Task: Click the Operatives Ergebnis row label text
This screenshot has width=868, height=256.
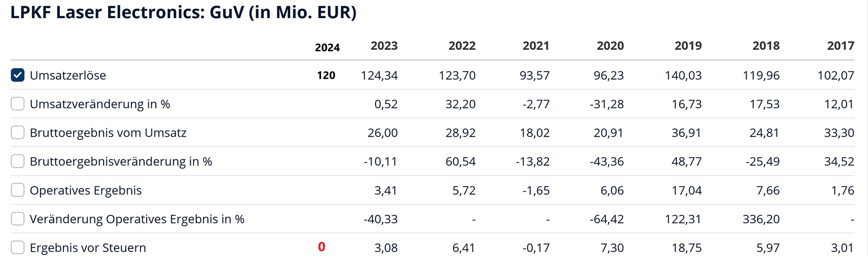Action: (x=85, y=191)
